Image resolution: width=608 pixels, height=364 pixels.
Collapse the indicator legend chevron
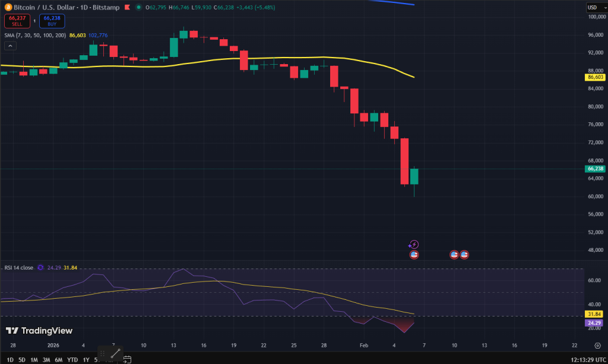point(10,46)
